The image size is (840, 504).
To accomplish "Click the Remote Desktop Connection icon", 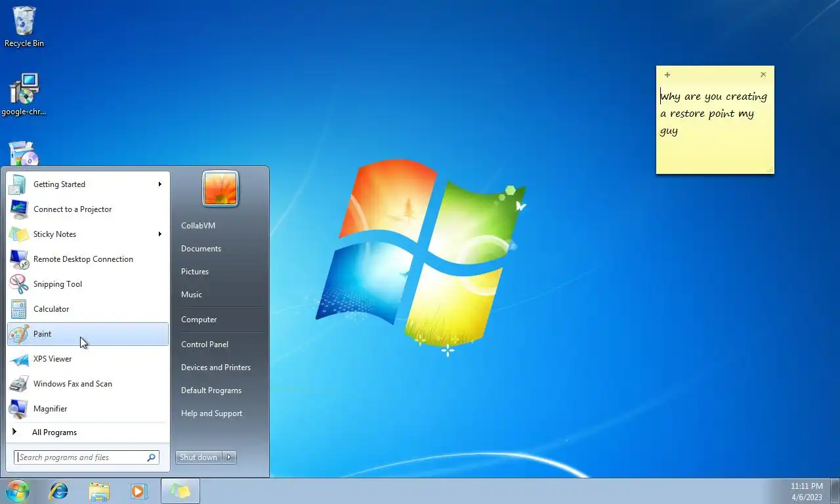I will [18, 259].
